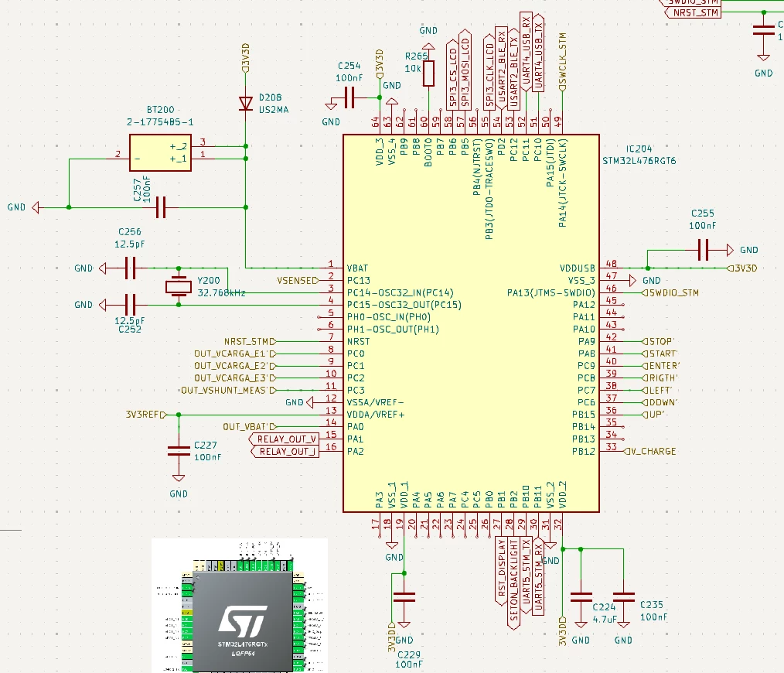
Task: Click the STM32L476RGTx LQFP64 chip image
Action: tap(240, 606)
